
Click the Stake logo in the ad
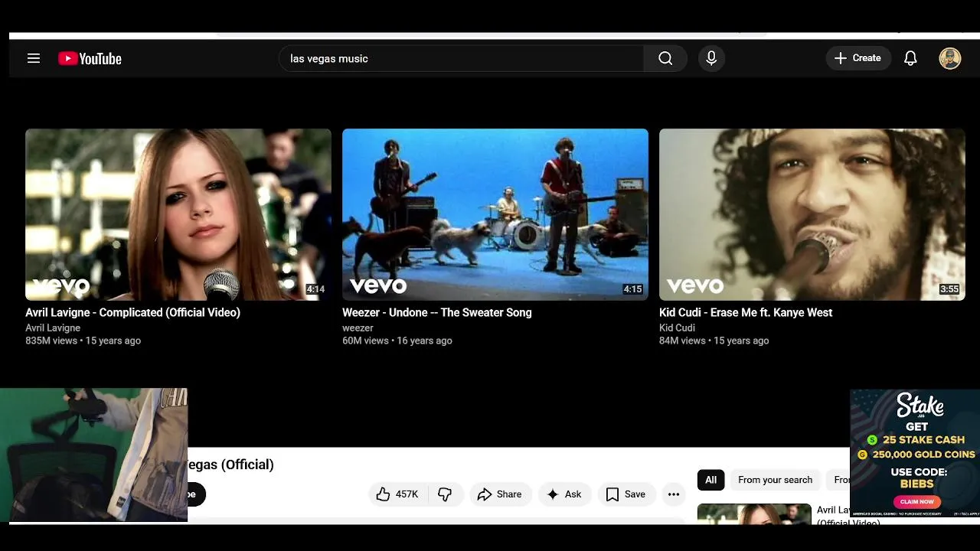point(920,406)
